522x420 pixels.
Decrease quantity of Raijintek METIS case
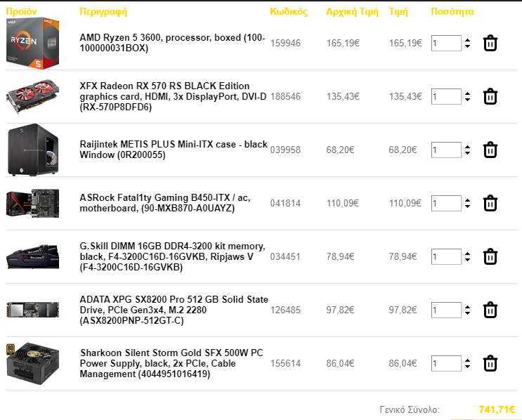pyautogui.click(x=468, y=152)
